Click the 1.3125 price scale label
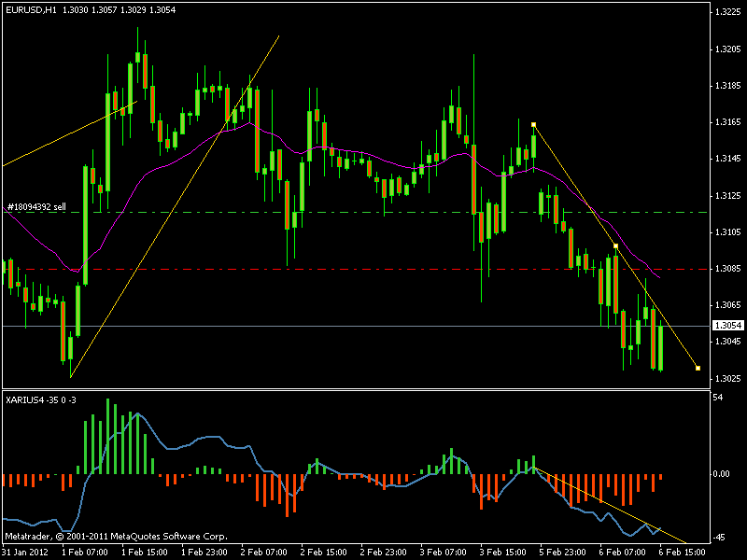 728,196
